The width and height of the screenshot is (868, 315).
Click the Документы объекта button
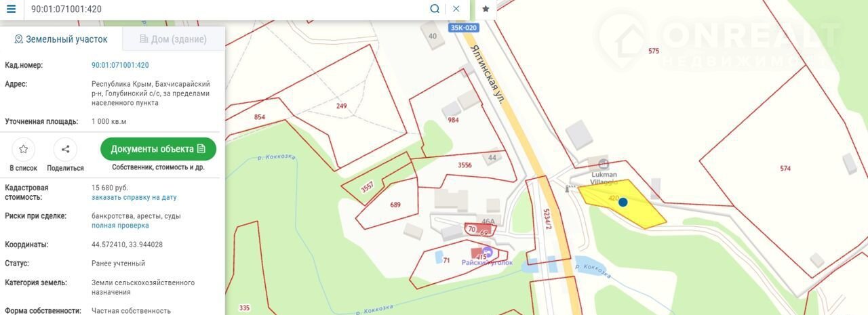[158, 149]
